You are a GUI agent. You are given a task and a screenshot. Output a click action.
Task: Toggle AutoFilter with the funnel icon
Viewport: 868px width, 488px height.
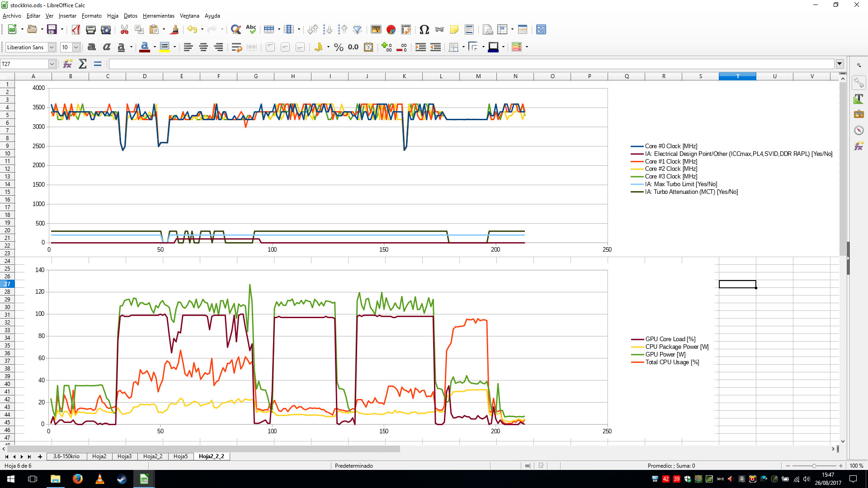[358, 29]
